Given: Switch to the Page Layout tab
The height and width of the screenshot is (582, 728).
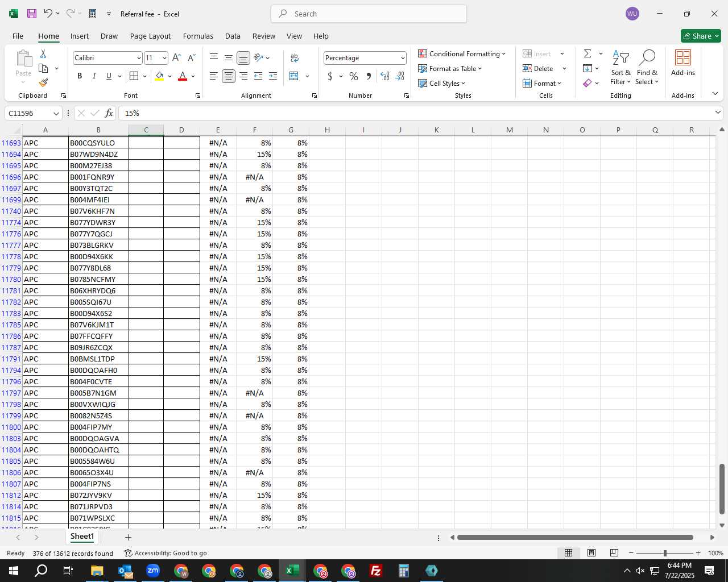Looking at the screenshot, I should click(x=150, y=36).
